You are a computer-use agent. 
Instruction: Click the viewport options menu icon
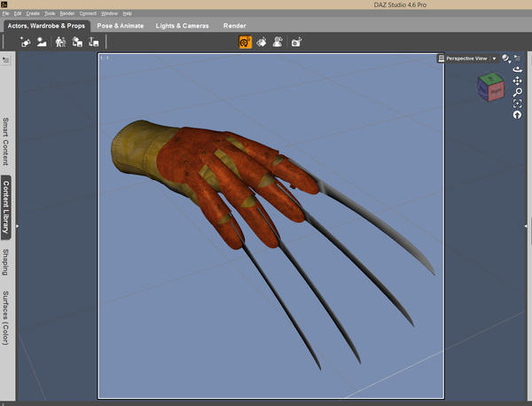tap(517, 58)
